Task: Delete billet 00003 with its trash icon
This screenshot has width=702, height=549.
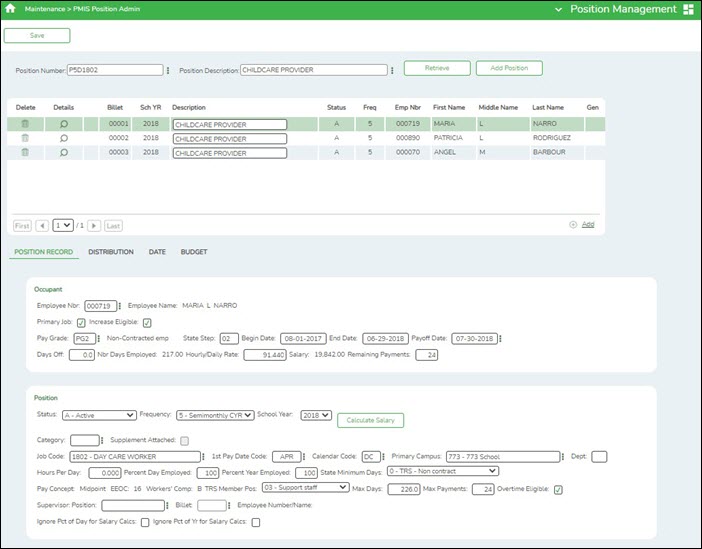Action: [25, 152]
